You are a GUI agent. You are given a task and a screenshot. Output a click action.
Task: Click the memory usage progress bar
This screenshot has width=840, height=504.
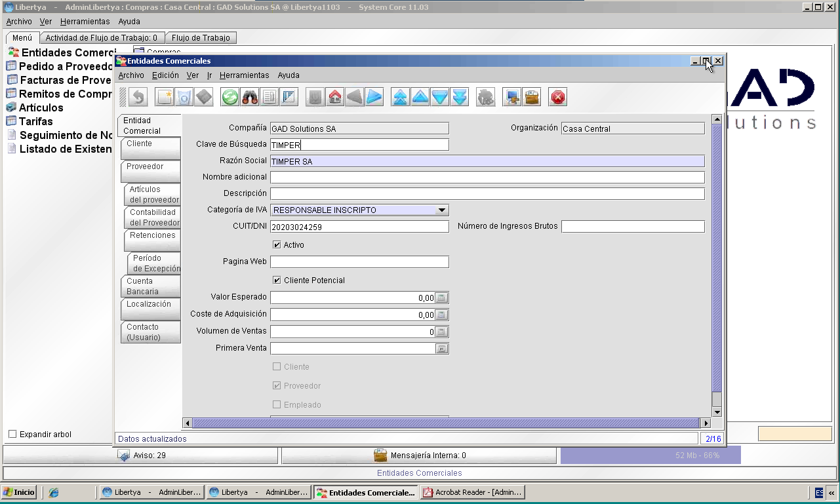(650, 455)
